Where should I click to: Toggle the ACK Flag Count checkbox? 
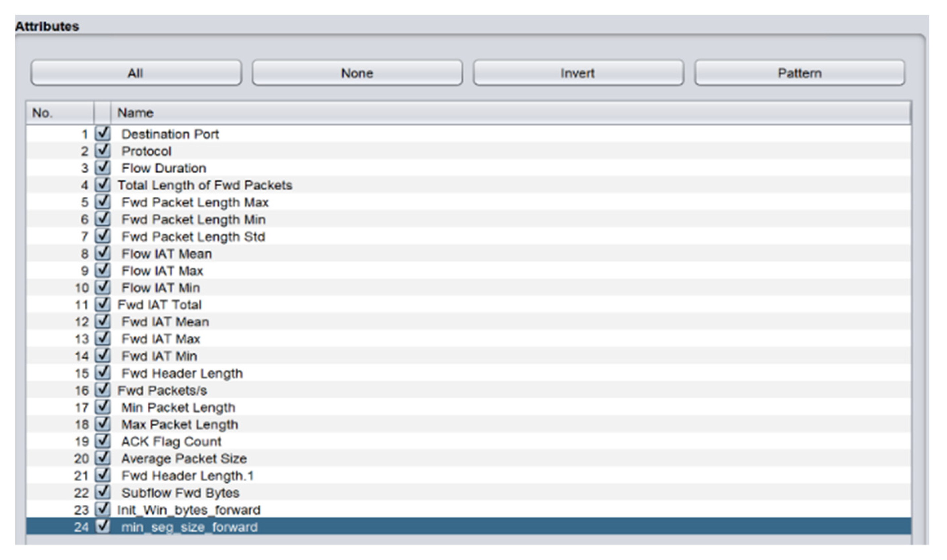click(x=102, y=441)
